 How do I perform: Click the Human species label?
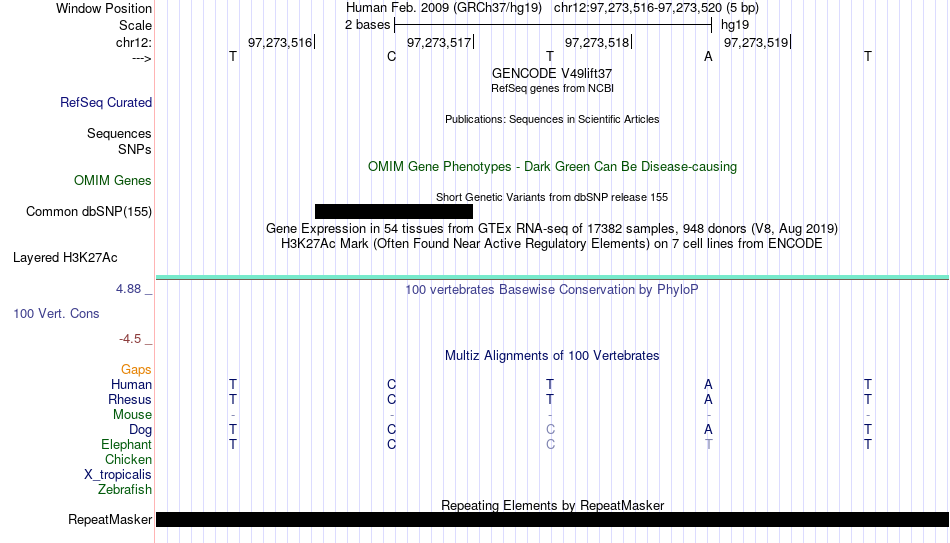coord(131,385)
